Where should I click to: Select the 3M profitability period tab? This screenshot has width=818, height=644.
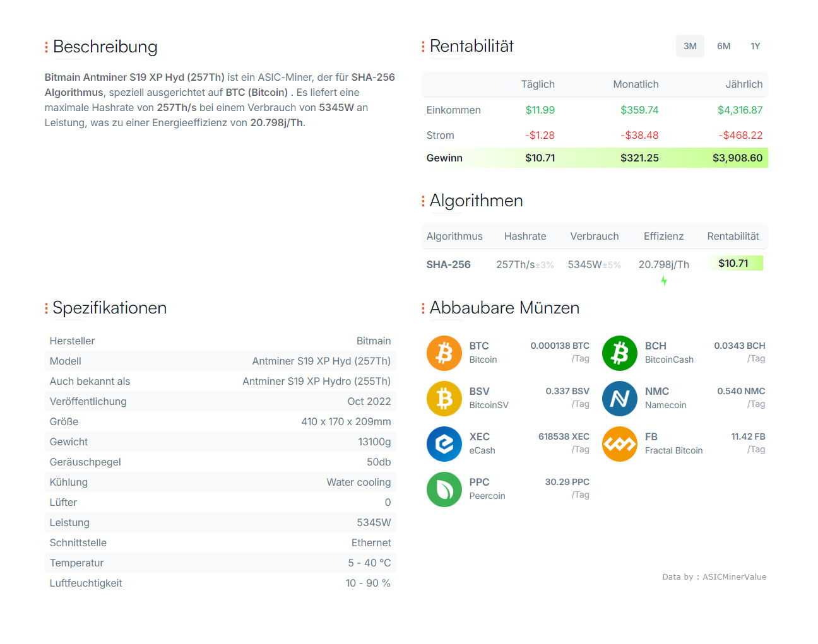690,46
